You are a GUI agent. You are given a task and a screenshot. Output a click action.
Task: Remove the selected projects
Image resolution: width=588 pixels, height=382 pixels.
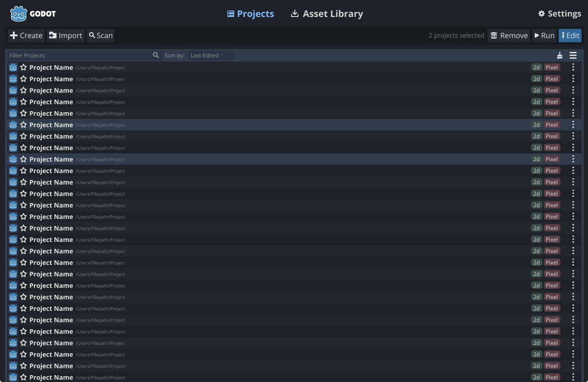pyautogui.click(x=509, y=35)
